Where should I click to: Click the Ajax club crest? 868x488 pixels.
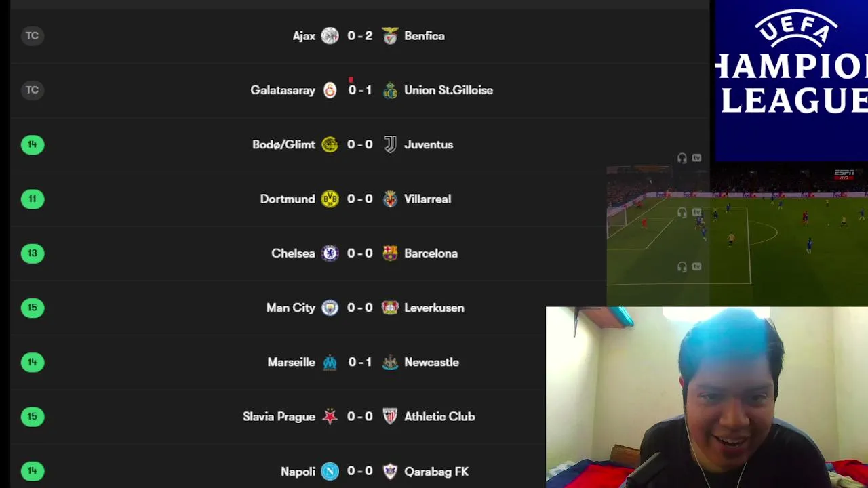tap(330, 36)
